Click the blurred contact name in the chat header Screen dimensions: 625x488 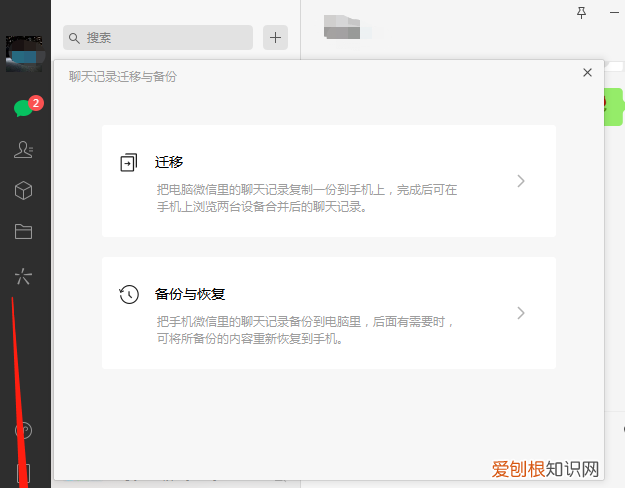coord(342,27)
